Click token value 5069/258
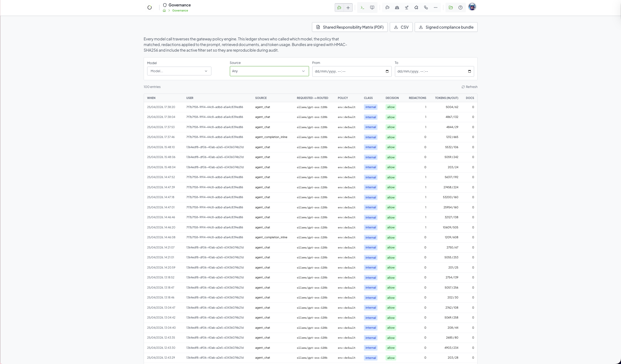This screenshot has height=364, width=621. pyautogui.click(x=451, y=317)
